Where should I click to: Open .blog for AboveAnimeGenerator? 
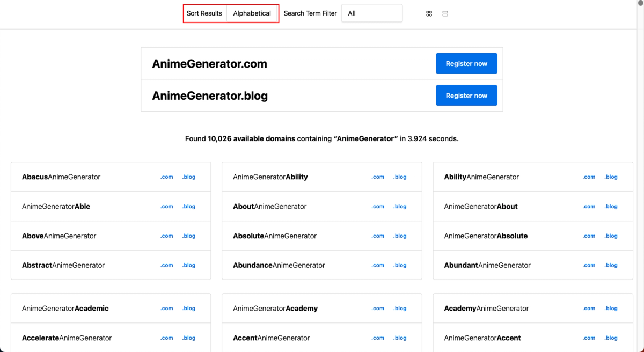[x=189, y=236]
